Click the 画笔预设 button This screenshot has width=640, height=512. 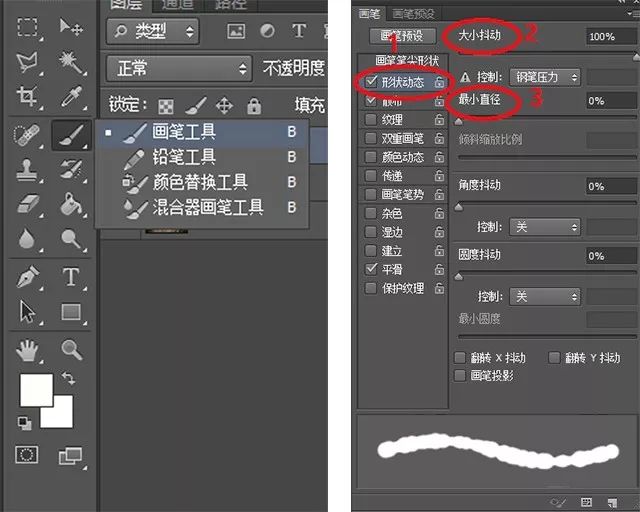pos(402,36)
